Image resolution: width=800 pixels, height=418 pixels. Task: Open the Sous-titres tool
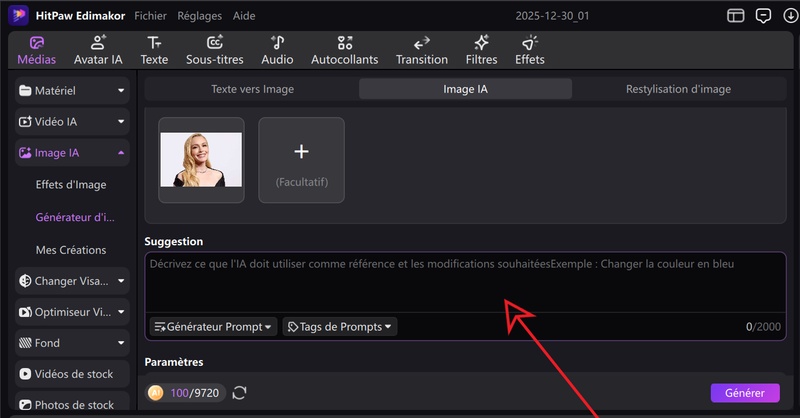coord(215,51)
